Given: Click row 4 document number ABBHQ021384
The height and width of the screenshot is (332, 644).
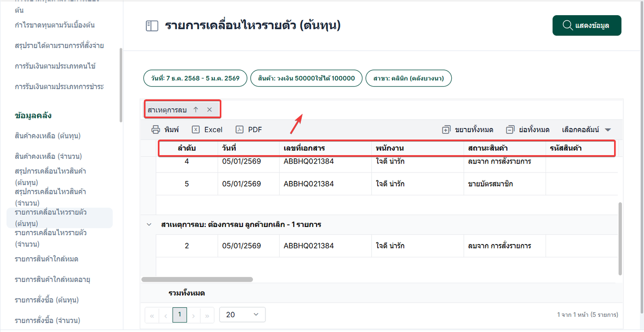Looking at the screenshot, I should coord(309,162).
